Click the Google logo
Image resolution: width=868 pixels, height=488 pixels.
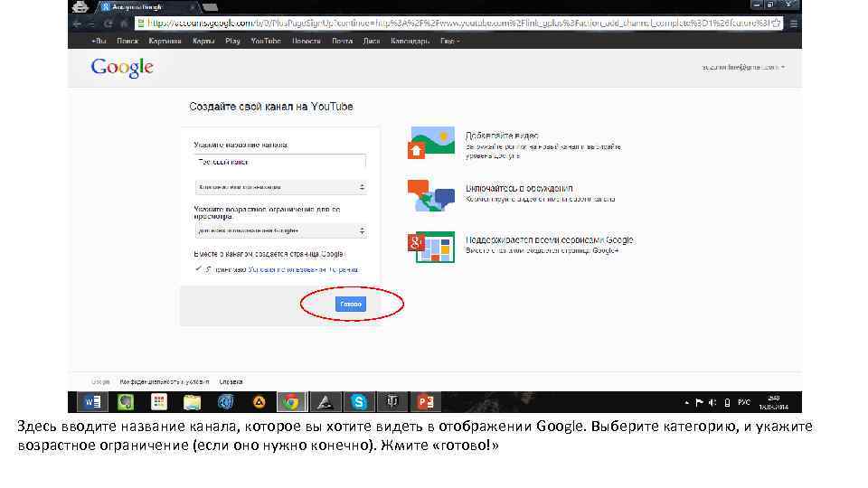coord(122,68)
